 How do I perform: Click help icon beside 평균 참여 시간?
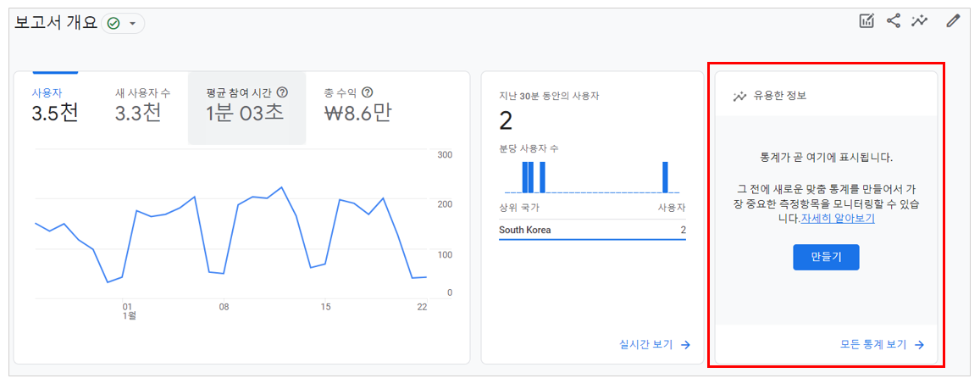(x=283, y=92)
